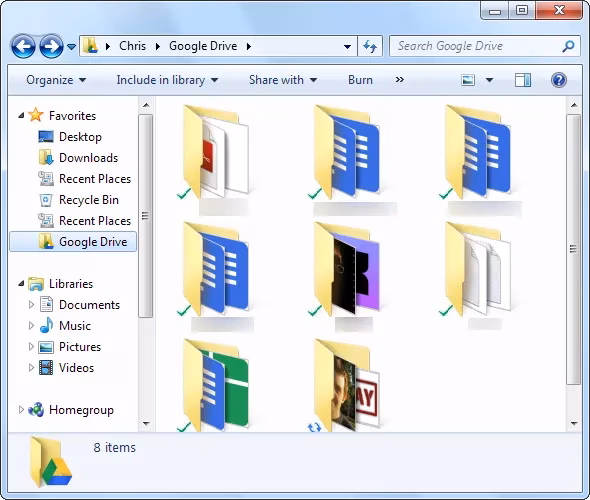
Task: Go forward with the Forward arrow button
Action: pyautogui.click(x=51, y=46)
